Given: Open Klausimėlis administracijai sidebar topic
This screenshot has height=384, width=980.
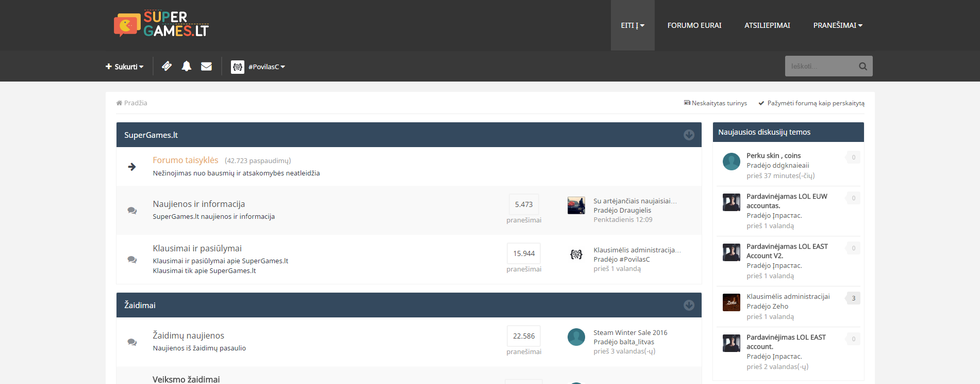Looking at the screenshot, I should coord(788,296).
